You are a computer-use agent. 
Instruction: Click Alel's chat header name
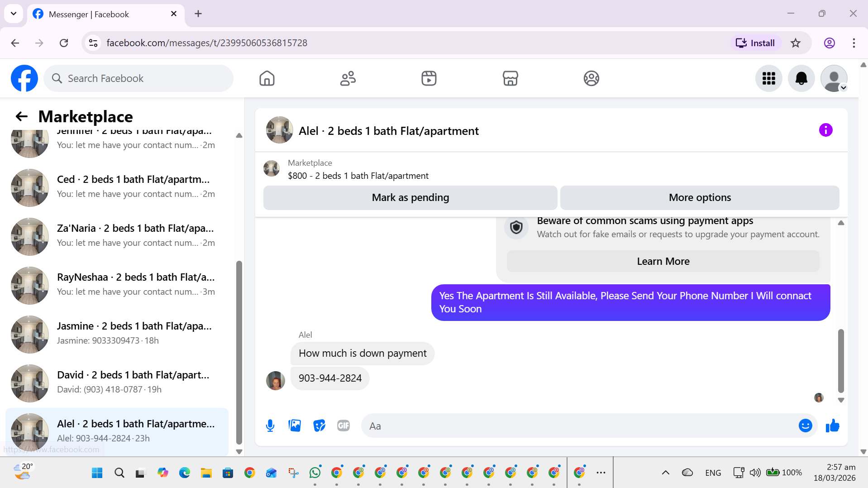389,131
